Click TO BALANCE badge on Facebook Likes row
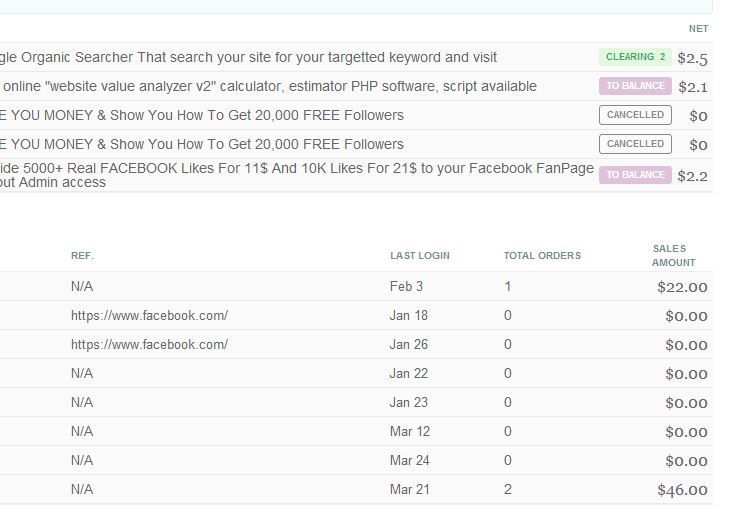Screen dimensions: 739x521 (635, 175)
